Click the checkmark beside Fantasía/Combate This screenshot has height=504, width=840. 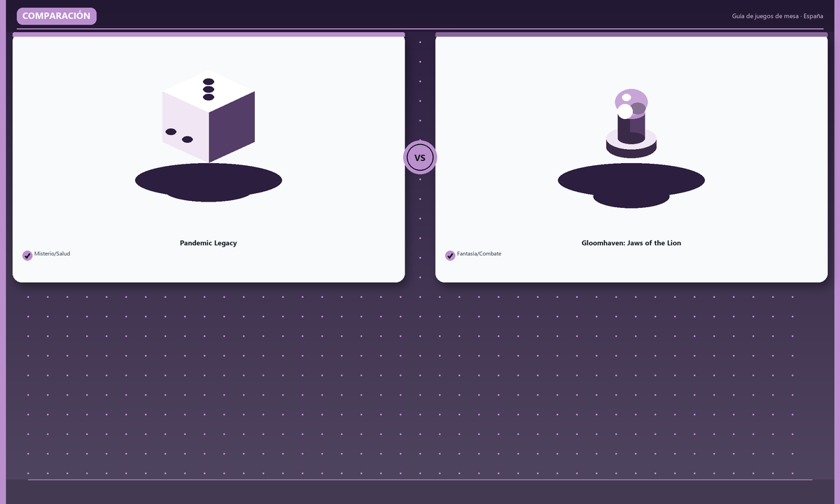[450, 255]
